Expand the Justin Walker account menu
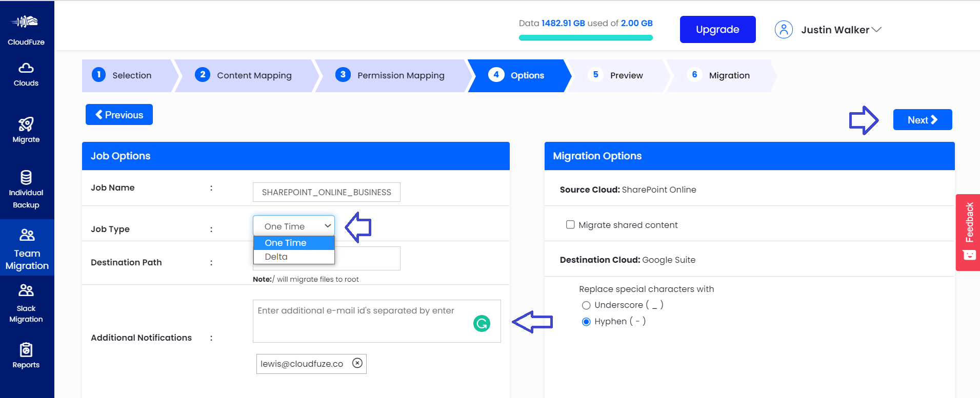This screenshot has width=980, height=398. [x=841, y=30]
